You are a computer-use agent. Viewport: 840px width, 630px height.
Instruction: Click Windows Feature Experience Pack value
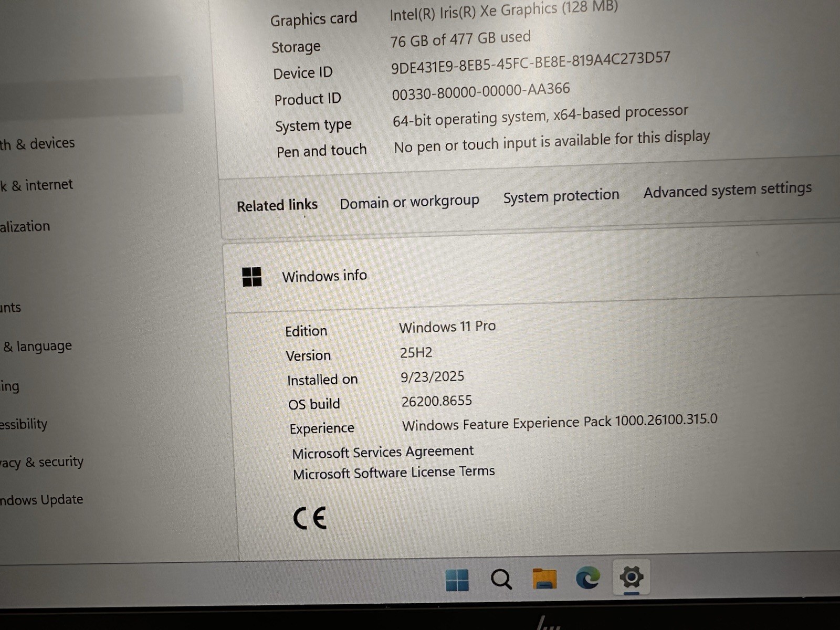[560, 423]
